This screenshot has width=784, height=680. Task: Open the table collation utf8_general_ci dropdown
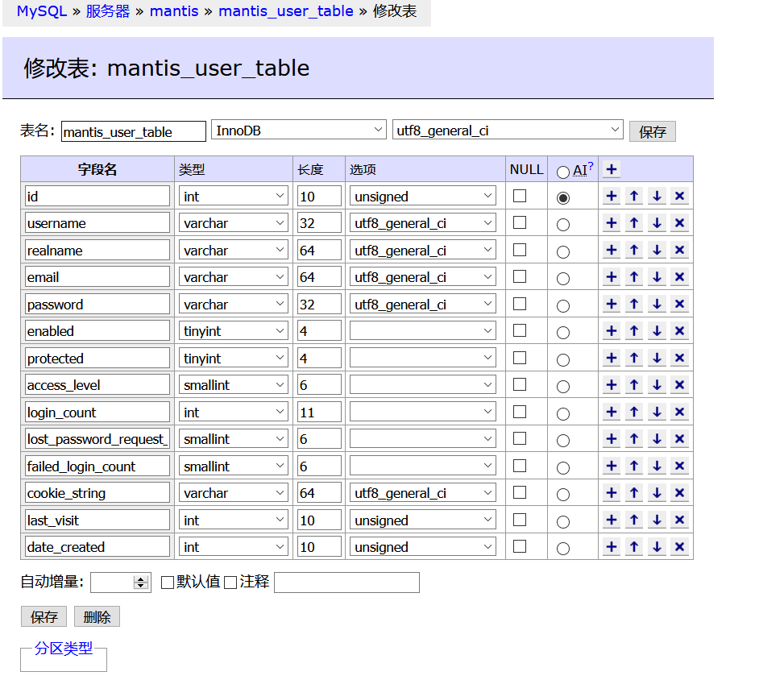pyautogui.click(x=508, y=130)
